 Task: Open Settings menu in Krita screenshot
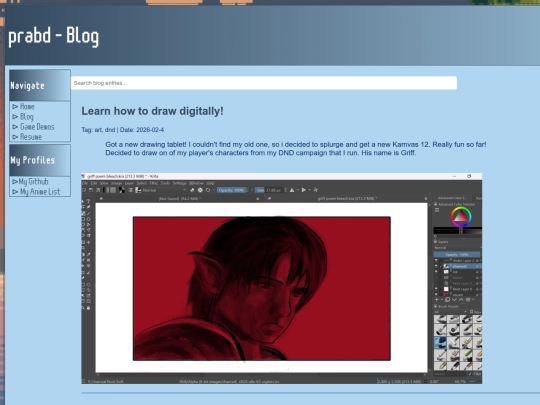(x=179, y=183)
